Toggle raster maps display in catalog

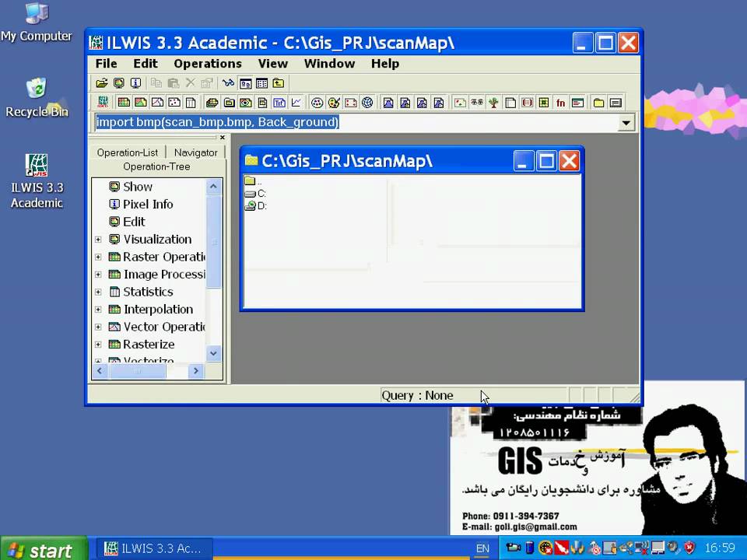click(124, 103)
